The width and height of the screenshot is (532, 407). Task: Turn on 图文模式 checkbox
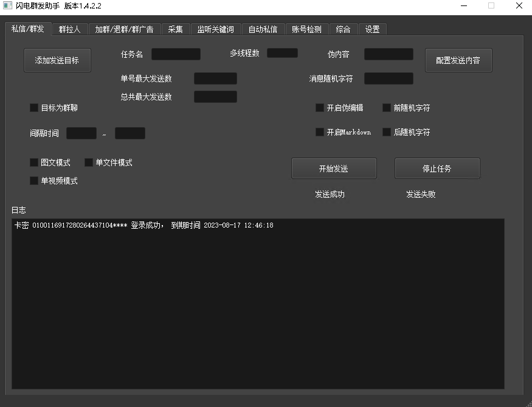34,162
